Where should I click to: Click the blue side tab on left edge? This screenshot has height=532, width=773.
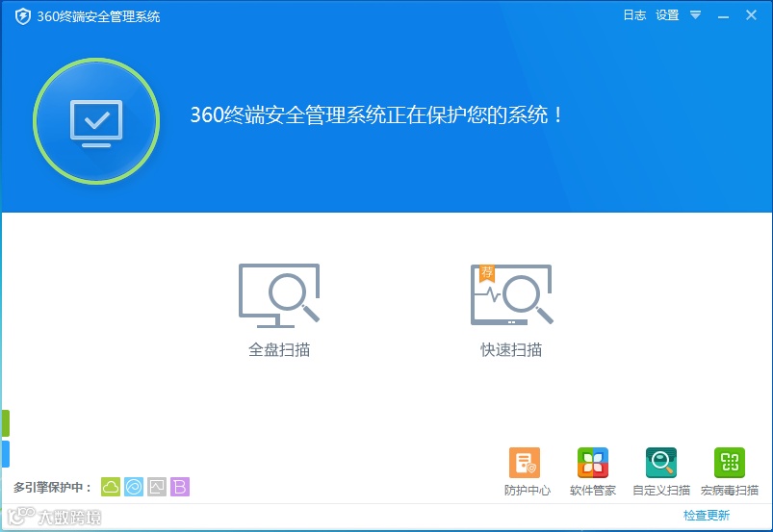coord(5,454)
